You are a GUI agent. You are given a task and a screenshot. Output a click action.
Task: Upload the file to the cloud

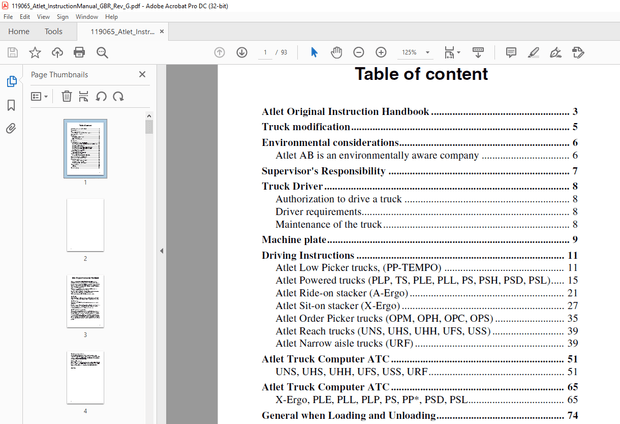(x=57, y=52)
